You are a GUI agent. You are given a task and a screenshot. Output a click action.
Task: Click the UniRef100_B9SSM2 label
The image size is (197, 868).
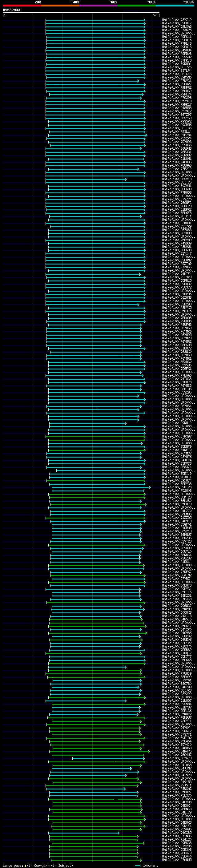click(177, 57)
